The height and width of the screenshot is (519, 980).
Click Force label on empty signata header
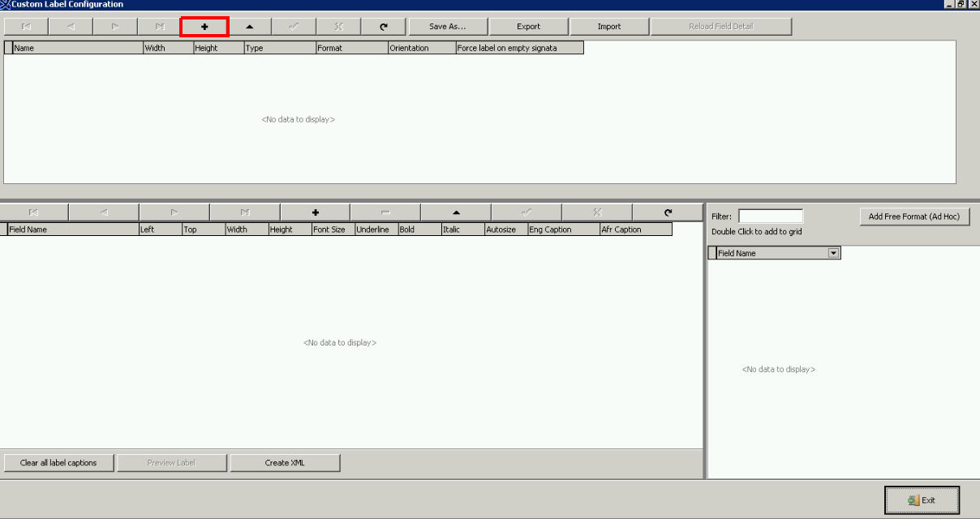(x=519, y=48)
